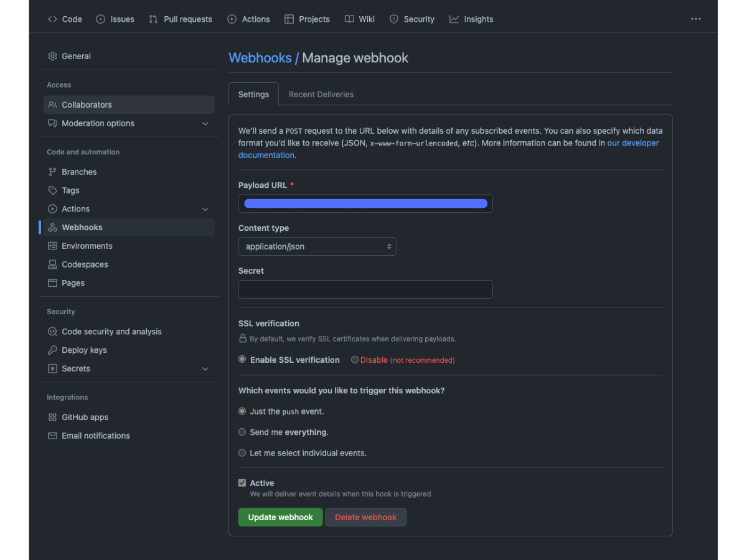This screenshot has height=560, width=747.
Task: Click the Email notifications icon
Action: pos(53,436)
